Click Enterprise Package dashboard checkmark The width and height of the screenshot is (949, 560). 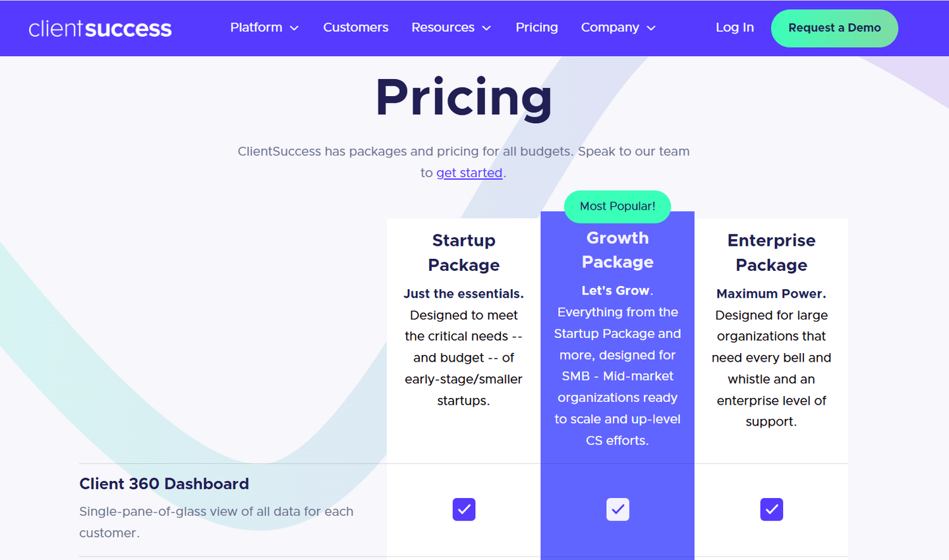(x=772, y=509)
